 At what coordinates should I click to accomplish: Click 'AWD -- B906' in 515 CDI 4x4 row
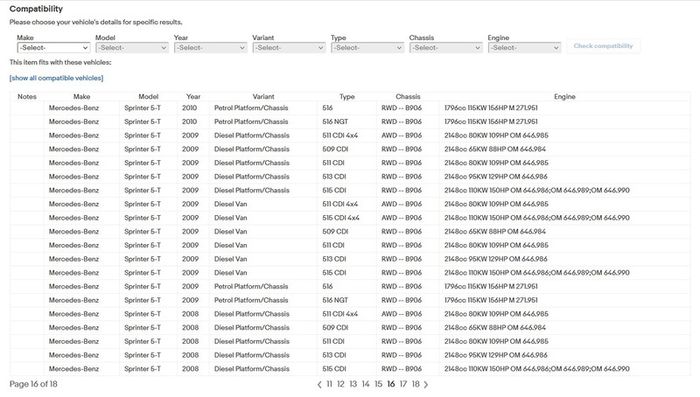[401, 218]
